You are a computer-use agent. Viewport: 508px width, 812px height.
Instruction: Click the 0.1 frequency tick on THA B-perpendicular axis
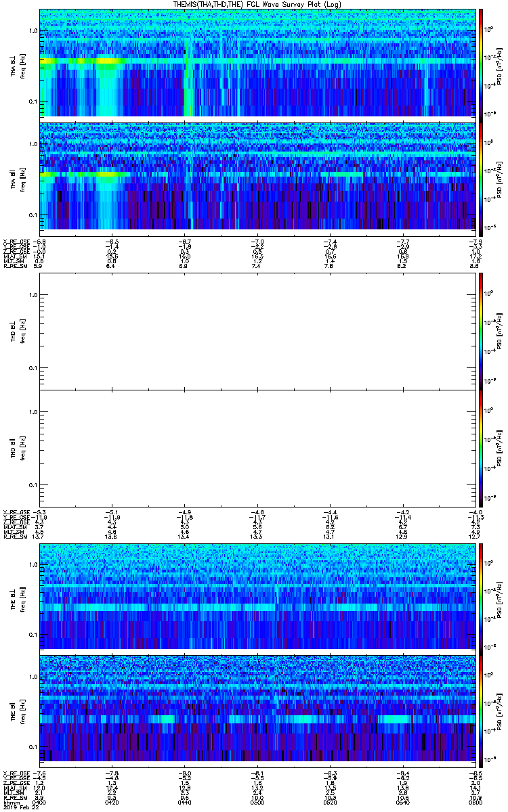(33, 101)
